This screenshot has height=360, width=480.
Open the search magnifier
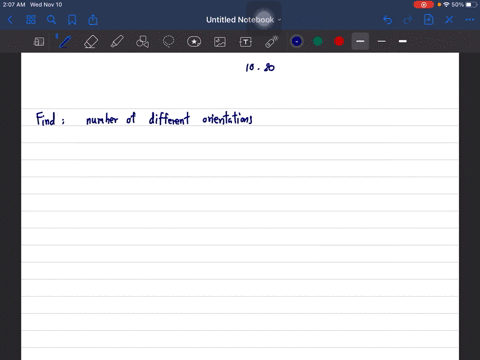51,20
